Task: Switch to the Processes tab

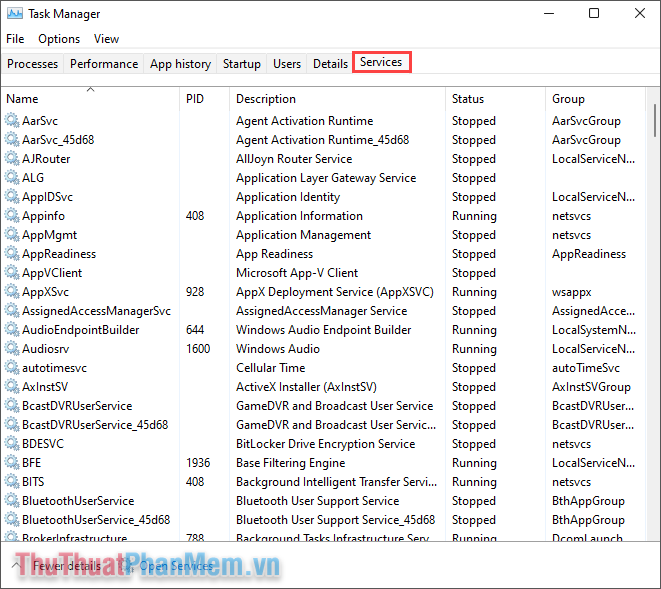Action: 32,64
